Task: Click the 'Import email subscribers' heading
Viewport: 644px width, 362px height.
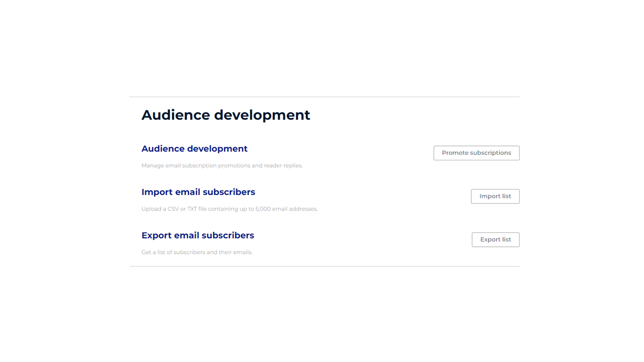Action: click(x=198, y=192)
